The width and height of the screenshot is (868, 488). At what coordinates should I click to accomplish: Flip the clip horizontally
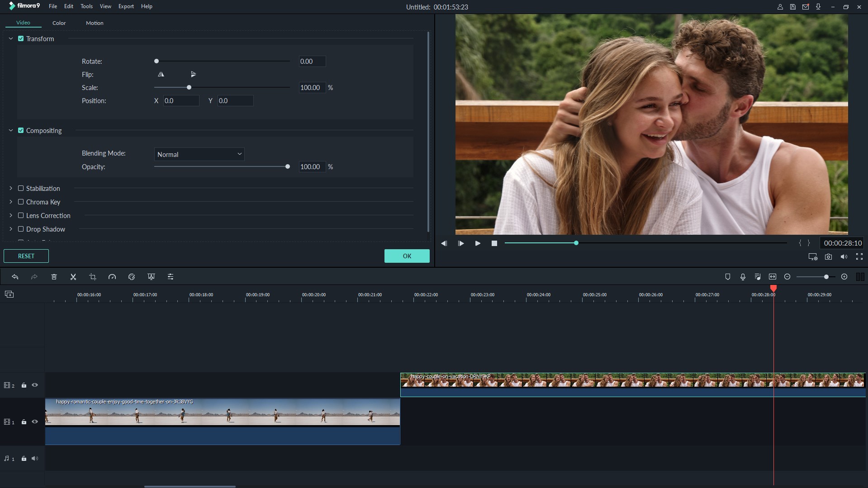click(x=161, y=75)
